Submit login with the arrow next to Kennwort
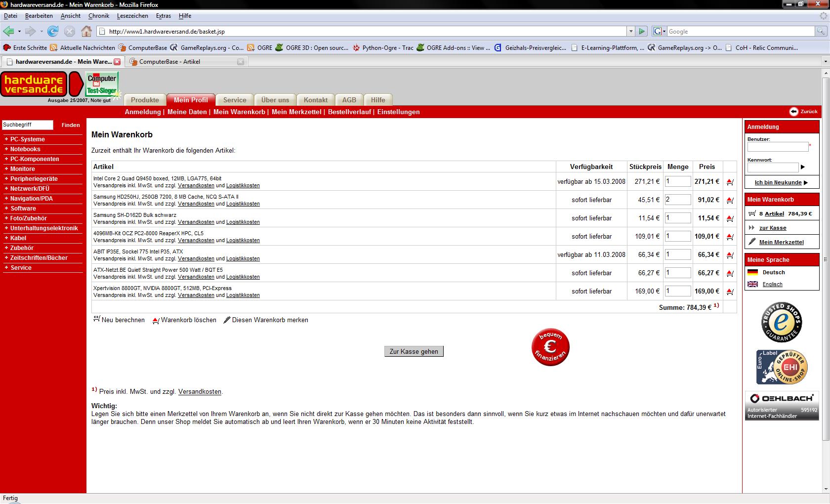This screenshot has width=830, height=504. (803, 167)
